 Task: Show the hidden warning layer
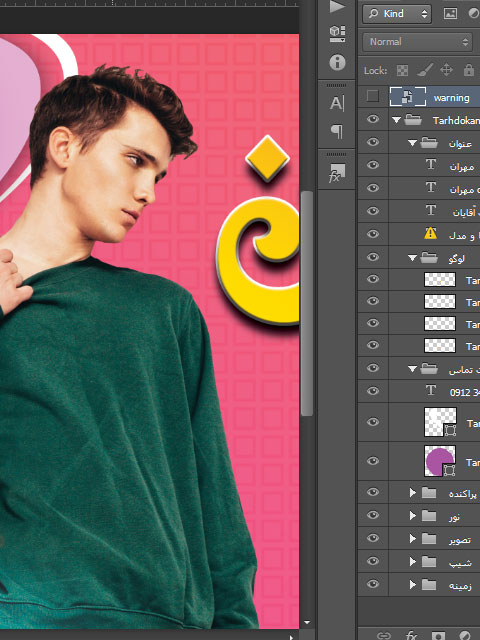click(373, 96)
